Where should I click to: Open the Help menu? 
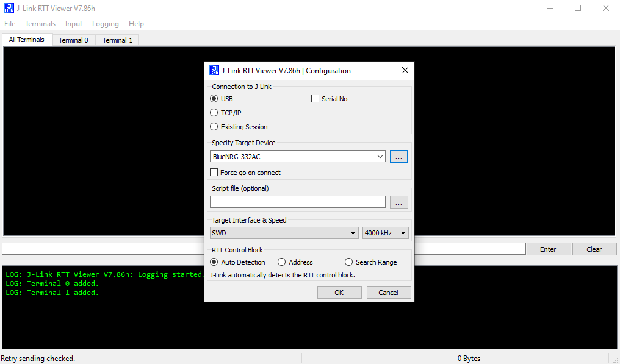tap(137, 24)
